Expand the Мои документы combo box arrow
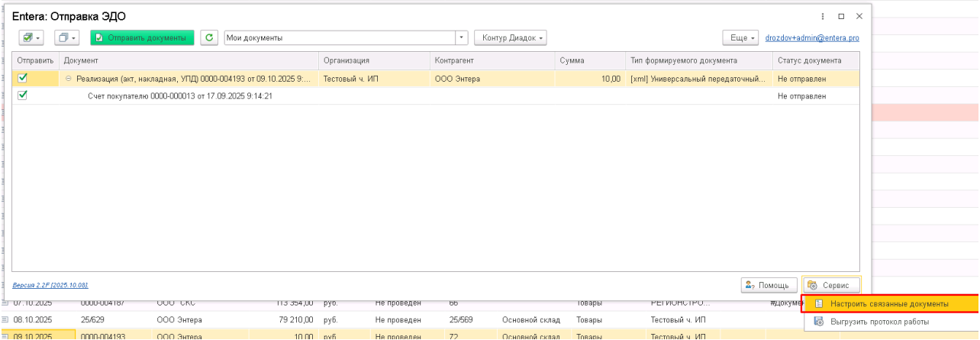The image size is (980, 340). (462, 37)
